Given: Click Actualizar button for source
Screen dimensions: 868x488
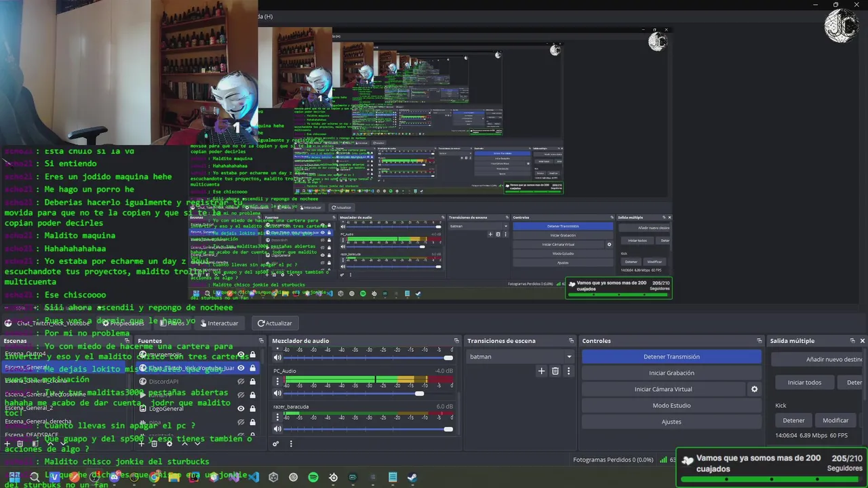Looking at the screenshot, I should [x=275, y=323].
